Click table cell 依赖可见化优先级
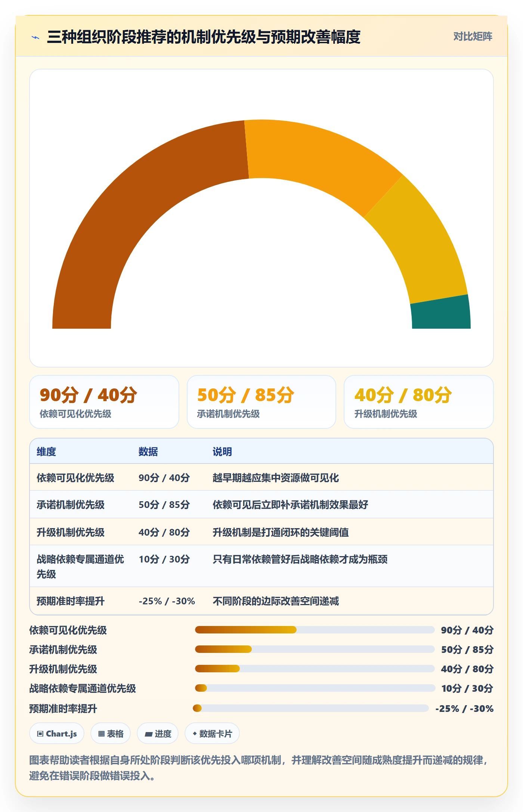Screen dimensions: 523x812 (75, 478)
